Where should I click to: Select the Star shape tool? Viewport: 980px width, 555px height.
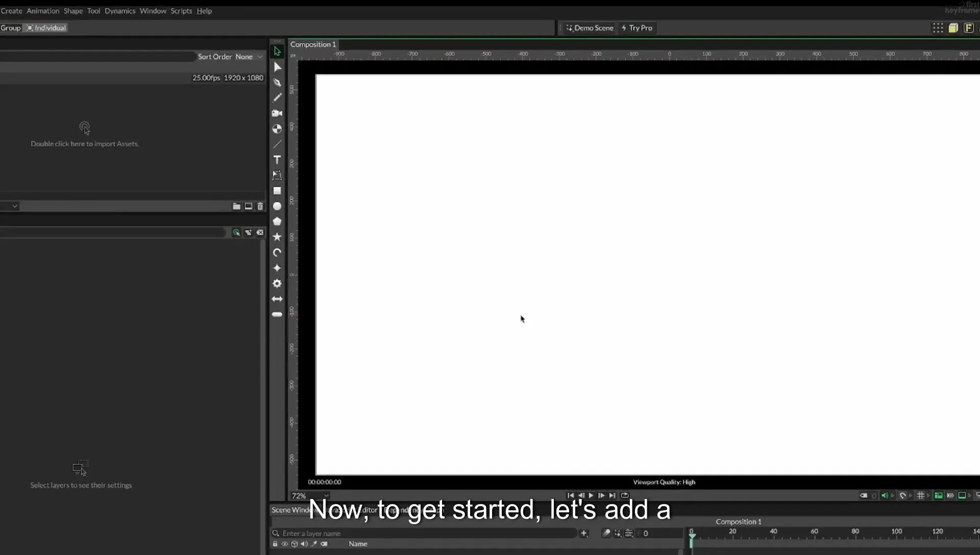(x=277, y=237)
